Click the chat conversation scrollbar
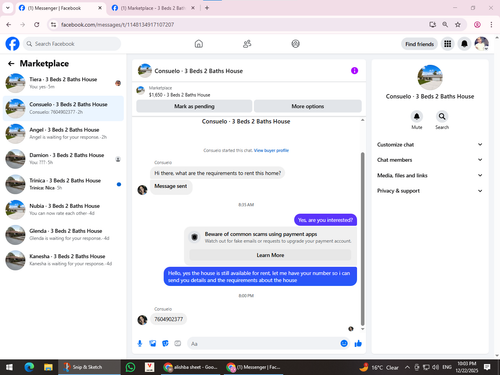This screenshot has height=375, width=500. 363,239
